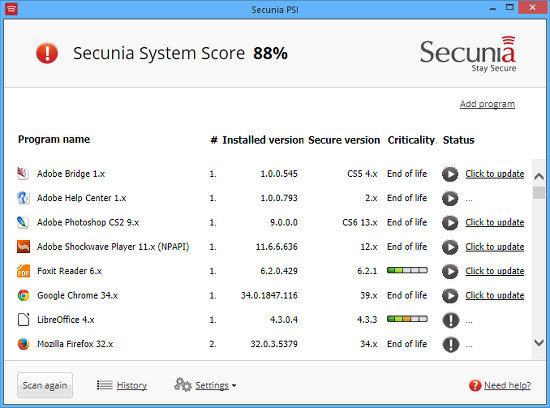Image resolution: width=550 pixels, height=408 pixels.
Task: Select the Mozilla Firefox 32.x name
Action: 75,344
